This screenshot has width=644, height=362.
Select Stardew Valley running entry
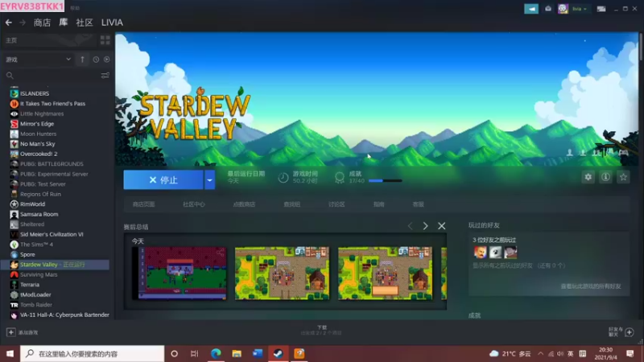[56, 265]
